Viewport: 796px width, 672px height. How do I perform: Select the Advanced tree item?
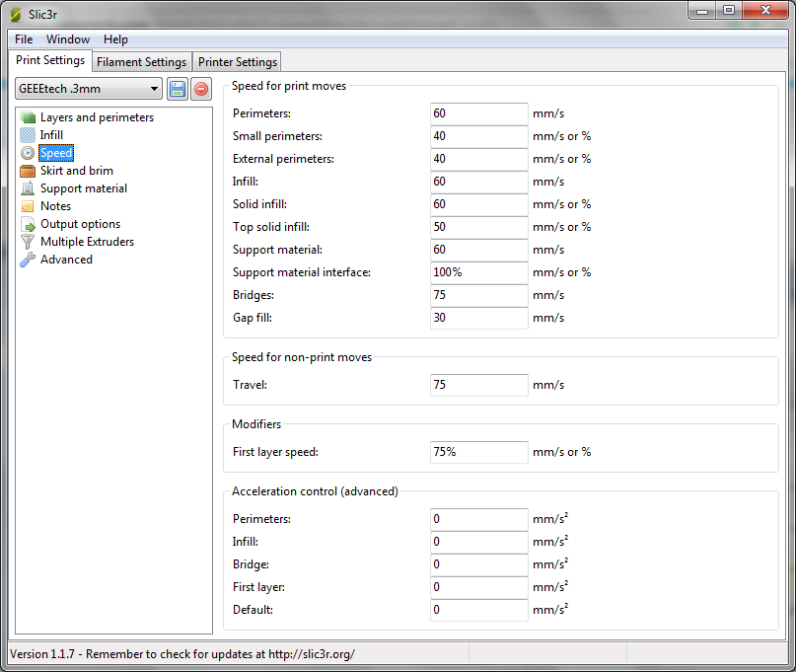66,260
